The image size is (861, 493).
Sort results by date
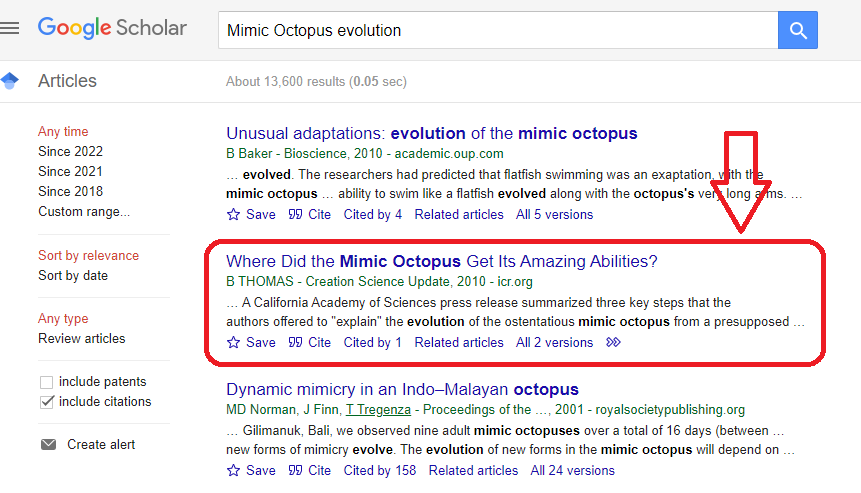coord(73,275)
